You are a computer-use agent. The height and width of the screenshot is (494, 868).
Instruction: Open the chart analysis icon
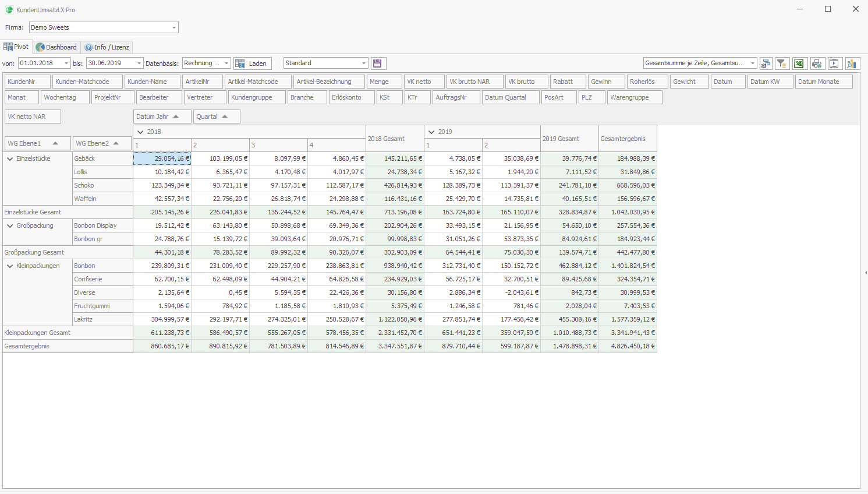852,63
